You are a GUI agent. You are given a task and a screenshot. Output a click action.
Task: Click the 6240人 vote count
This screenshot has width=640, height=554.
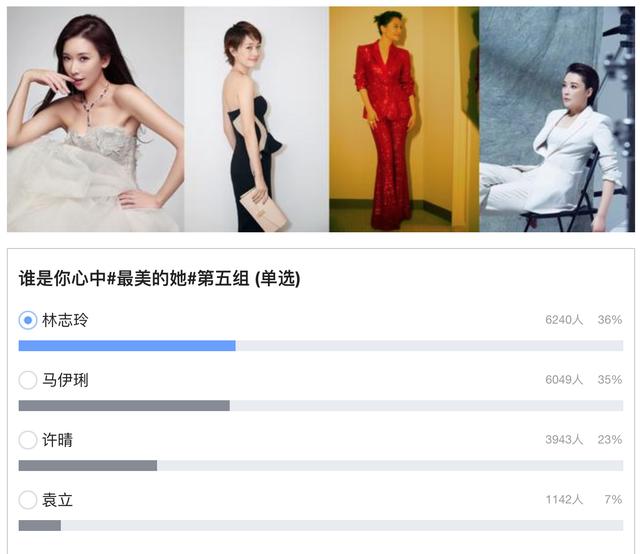click(x=564, y=320)
